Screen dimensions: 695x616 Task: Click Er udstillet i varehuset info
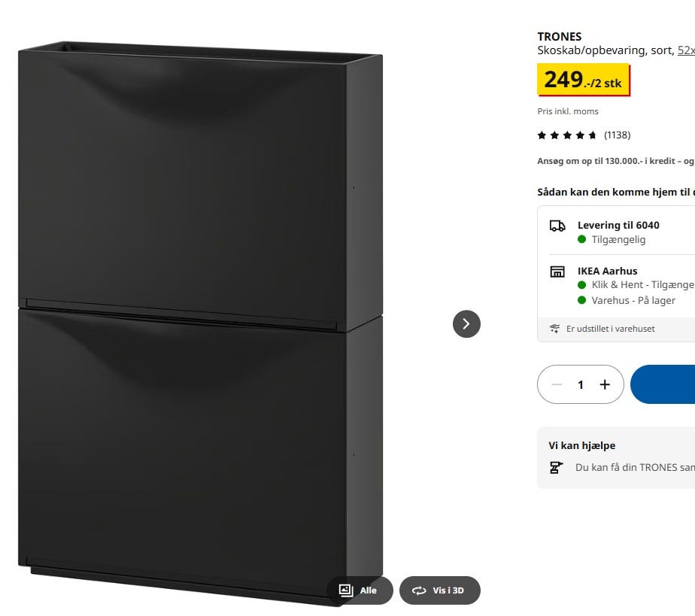610,329
